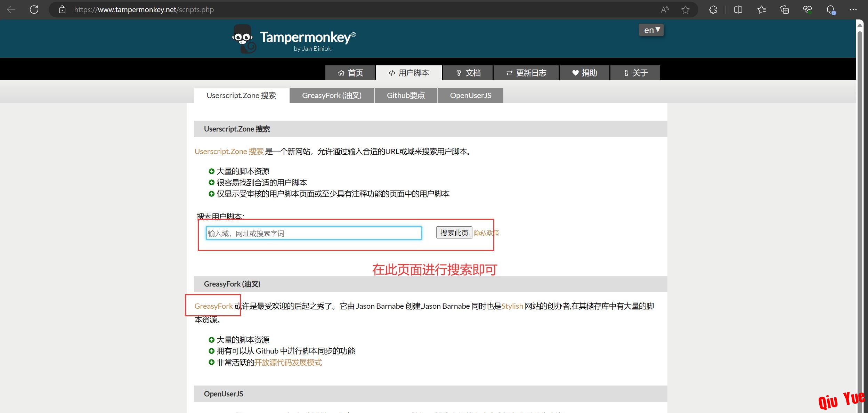Reload the page with refresh icon
This screenshot has width=868, height=413.
pos(34,9)
